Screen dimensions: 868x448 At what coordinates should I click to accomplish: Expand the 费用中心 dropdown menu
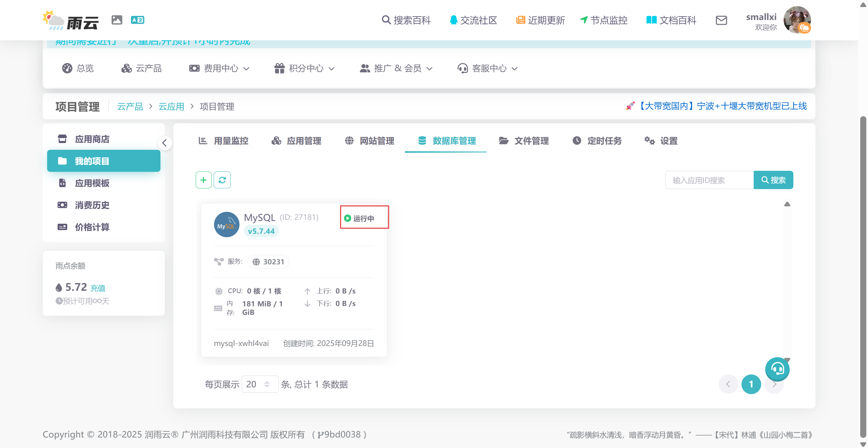219,68
